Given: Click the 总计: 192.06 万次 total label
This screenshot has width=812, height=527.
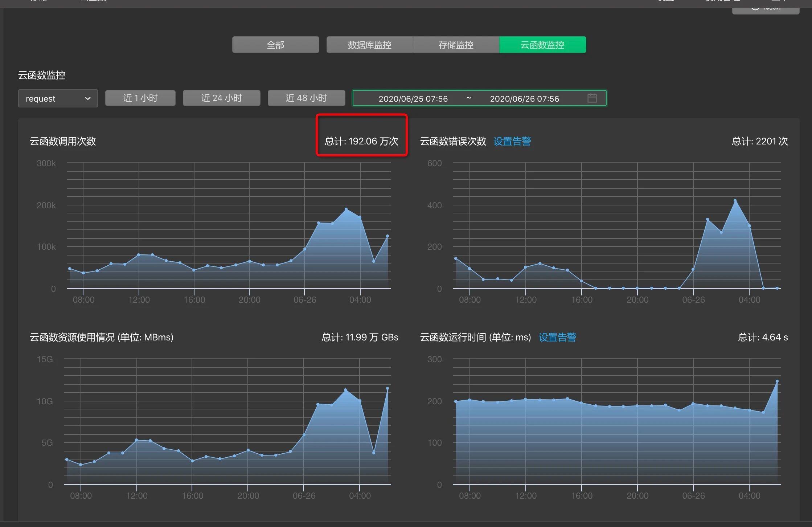Looking at the screenshot, I should click(361, 141).
